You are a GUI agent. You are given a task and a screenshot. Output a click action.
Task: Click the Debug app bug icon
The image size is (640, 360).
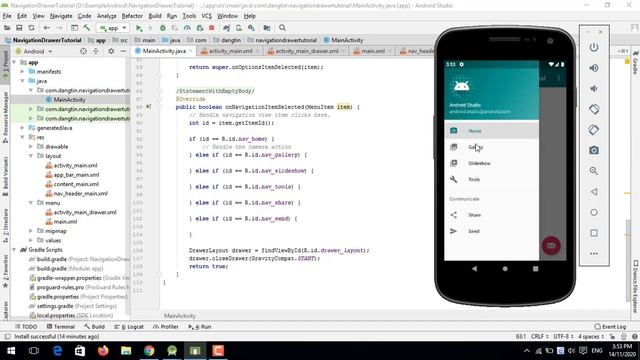pos(162,28)
